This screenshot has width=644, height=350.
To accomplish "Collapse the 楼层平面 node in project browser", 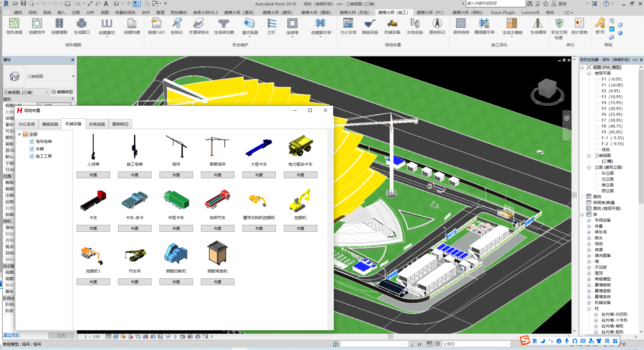I will pyautogui.click(x=589, y=73).
